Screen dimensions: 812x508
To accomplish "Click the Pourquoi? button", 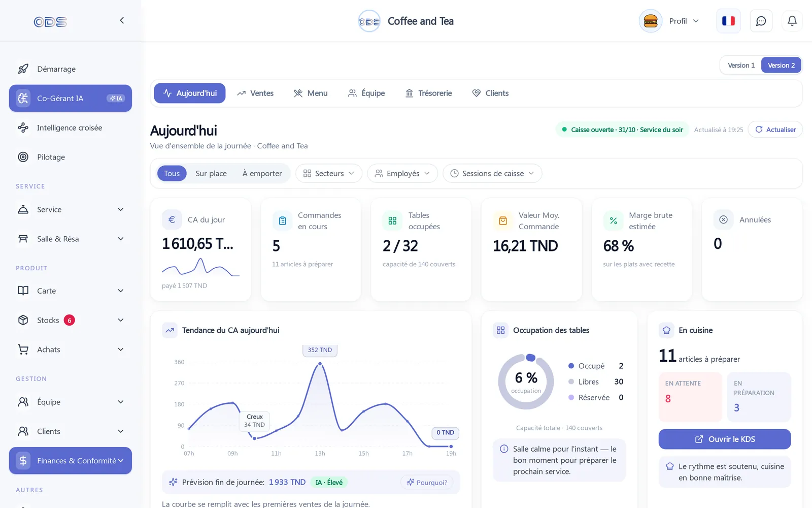I will coord(427,482).
